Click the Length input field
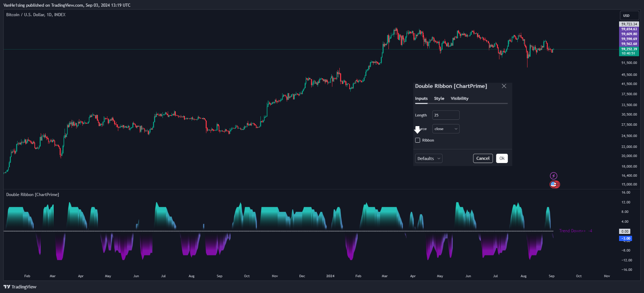 [x=446, y=115]
